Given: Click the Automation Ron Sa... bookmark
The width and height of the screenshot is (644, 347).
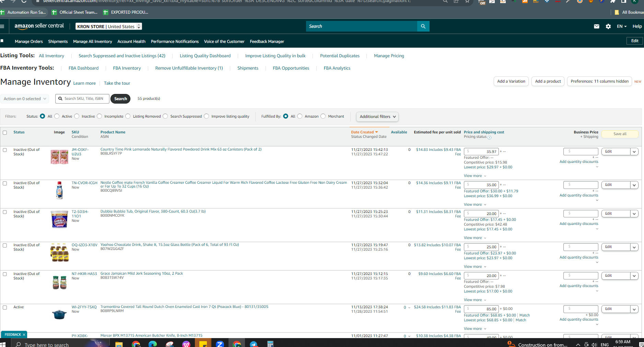Looking at the screenshot, I should [23, 12].
